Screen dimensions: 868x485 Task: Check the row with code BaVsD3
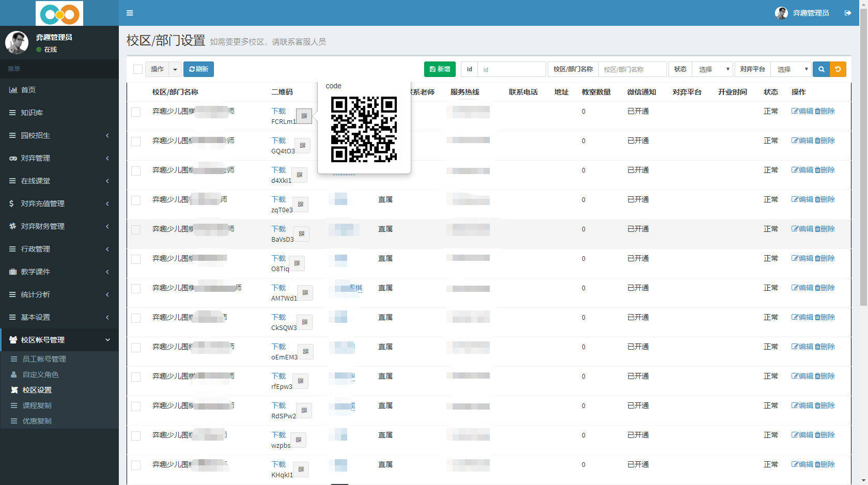click(x=136, y=230)
